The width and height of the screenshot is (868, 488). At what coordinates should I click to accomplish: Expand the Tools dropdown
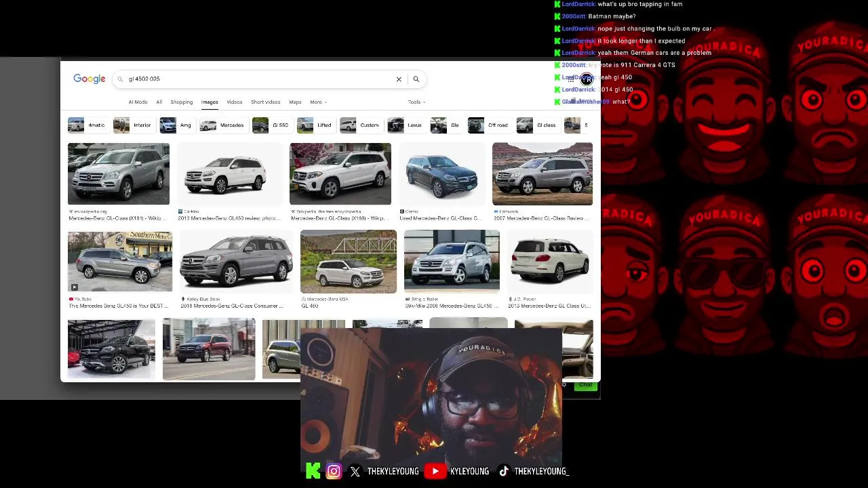(416, 102)
